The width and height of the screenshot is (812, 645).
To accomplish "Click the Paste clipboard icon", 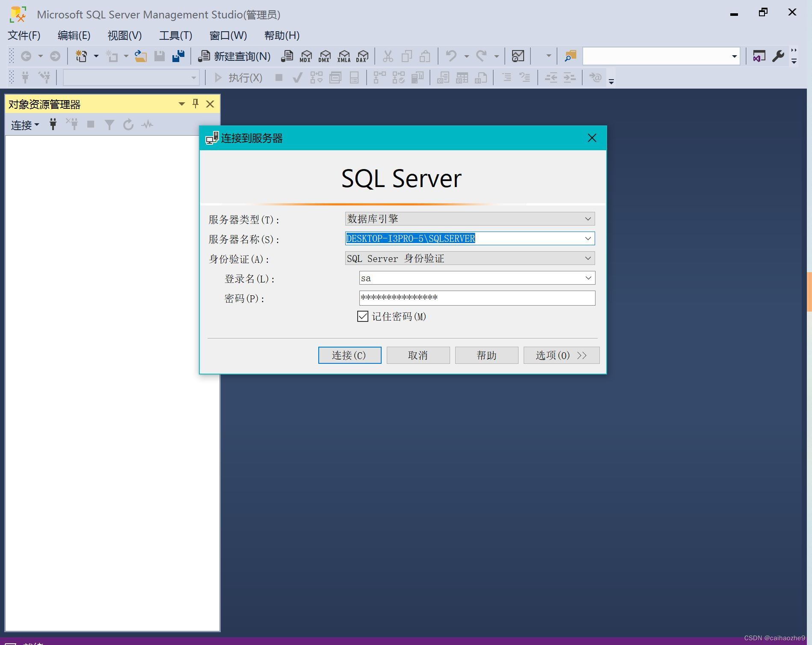I will (425, 56).
